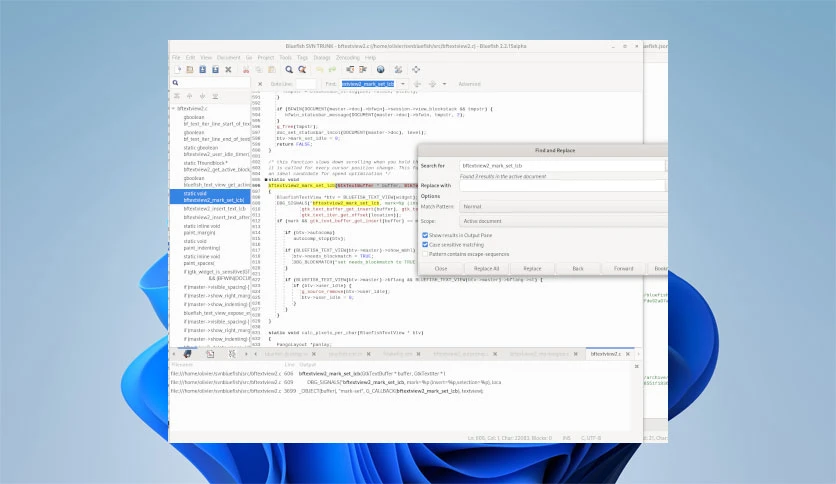Click the Goto Line input box

coord(306,84)
